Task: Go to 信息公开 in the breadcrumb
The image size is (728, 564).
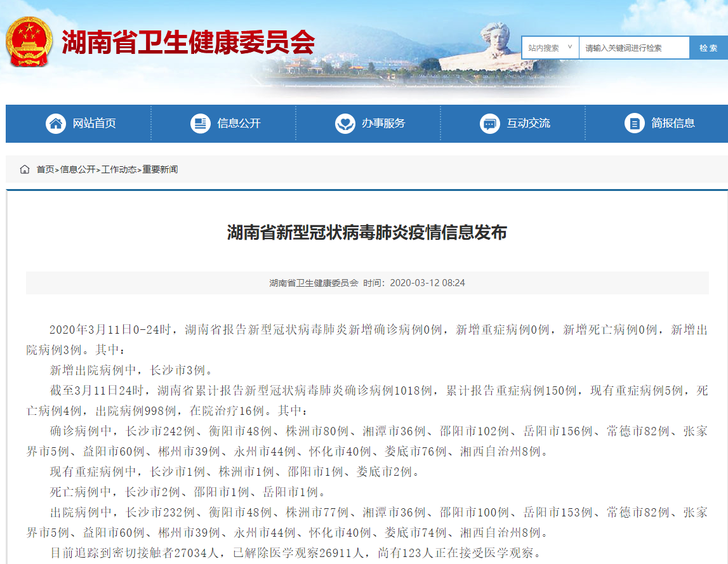Action: pos(77,169)
